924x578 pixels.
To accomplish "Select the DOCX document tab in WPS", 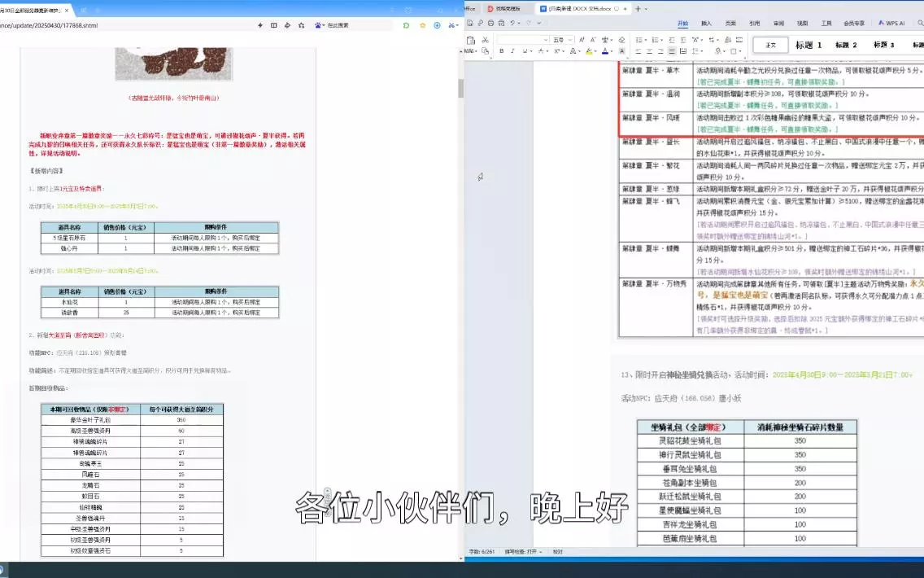I will click(x=584, y=8).
